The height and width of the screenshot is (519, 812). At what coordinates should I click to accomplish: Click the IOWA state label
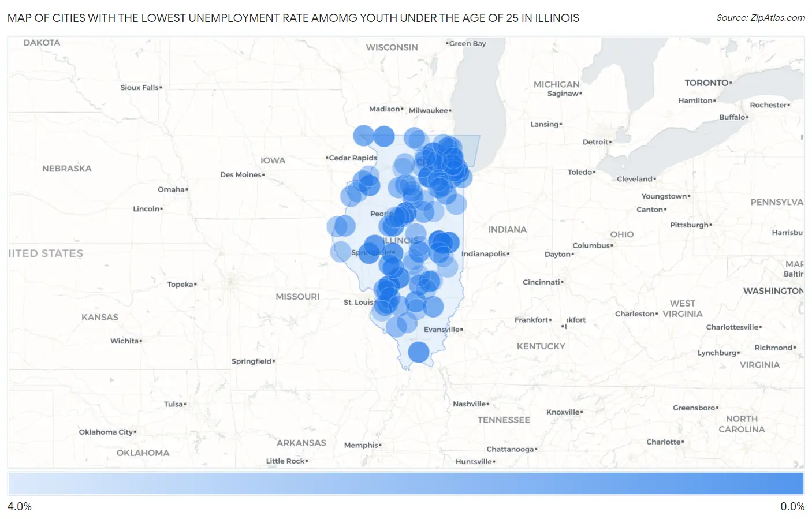(273, 160)
